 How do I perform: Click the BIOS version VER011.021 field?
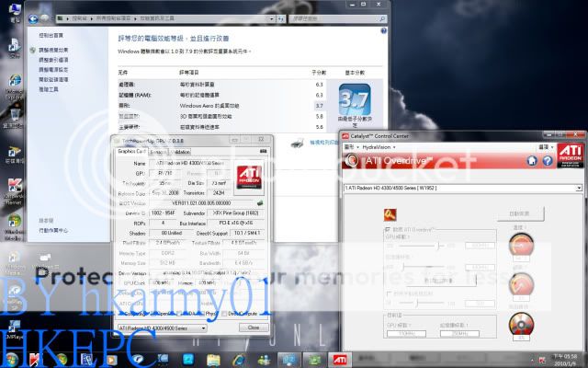click(202, 202)
